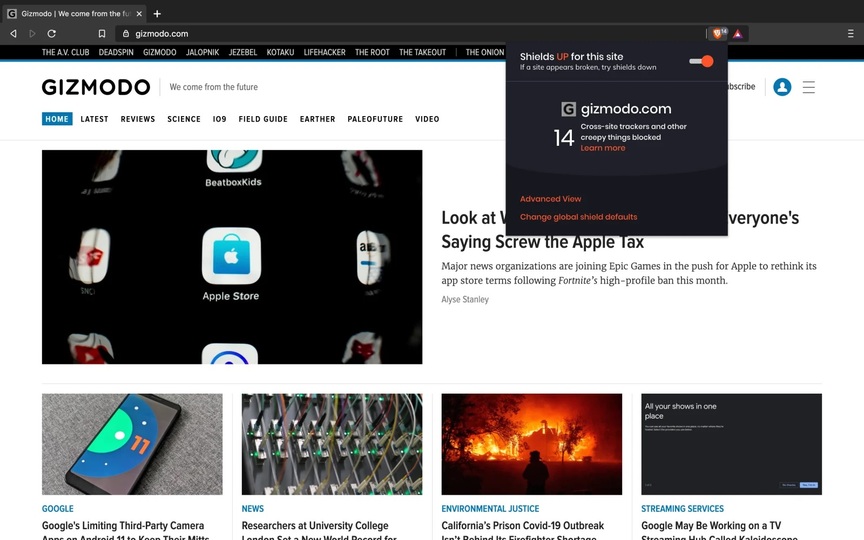Open the browser hamburger menu
The height and width of the screenshot is (540, 864).
(x=850, y=34)
